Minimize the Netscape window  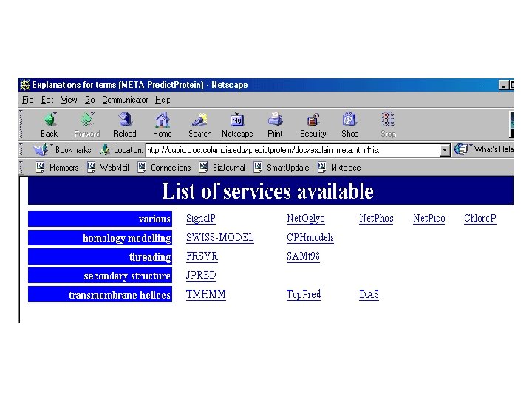[x=503, y=85]
